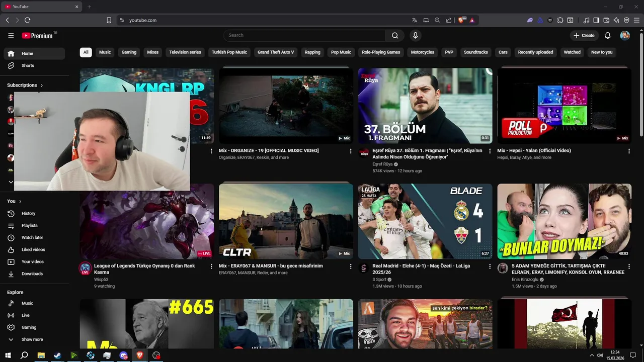Screen dimensions: 644x362
Task: Open Mix - ORGANIZE - 19 video title
Action: point(269,151)
